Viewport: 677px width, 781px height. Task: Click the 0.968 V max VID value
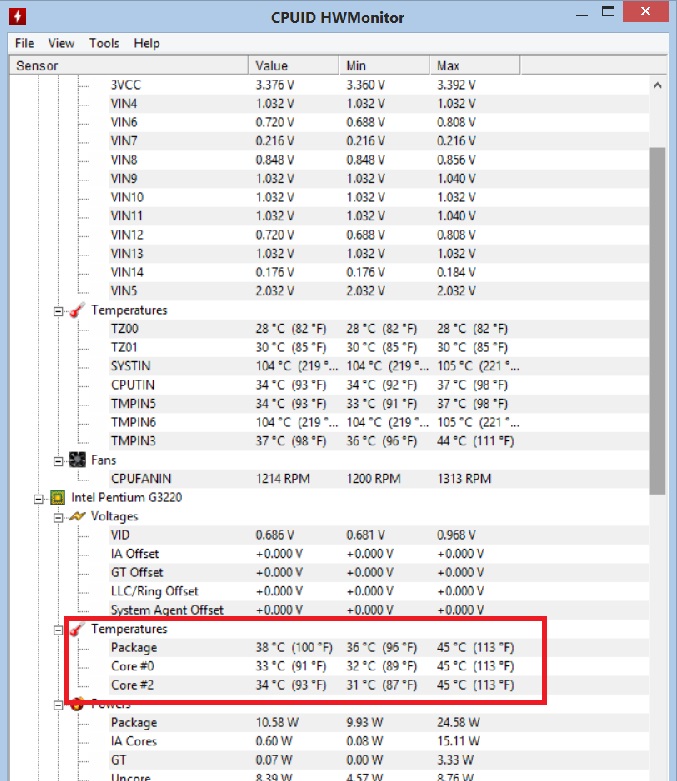click(456, 535)
